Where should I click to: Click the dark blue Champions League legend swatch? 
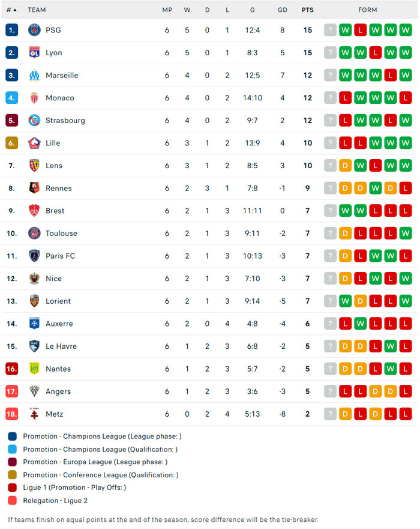(x=13, y=437)
